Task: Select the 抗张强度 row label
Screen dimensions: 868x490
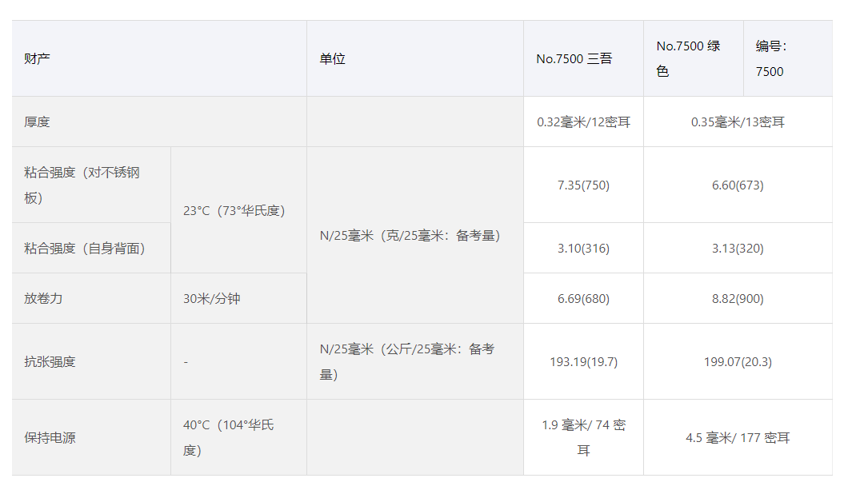Action: coord(50,362)
